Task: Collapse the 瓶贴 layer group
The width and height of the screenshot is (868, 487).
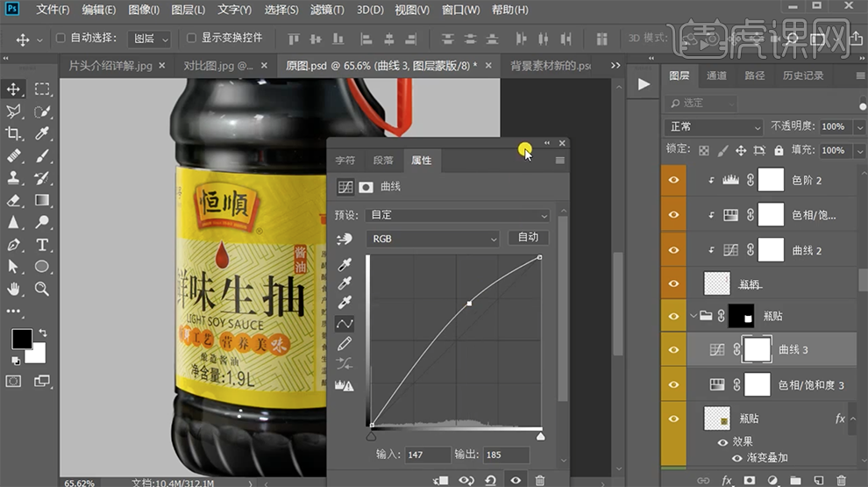Action: tap(694, 316)
